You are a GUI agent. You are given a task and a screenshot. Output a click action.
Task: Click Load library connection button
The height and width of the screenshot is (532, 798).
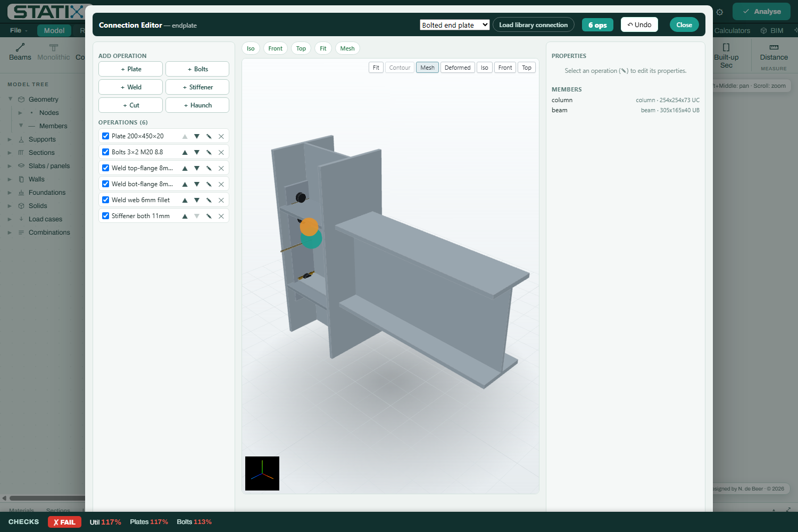534,25
